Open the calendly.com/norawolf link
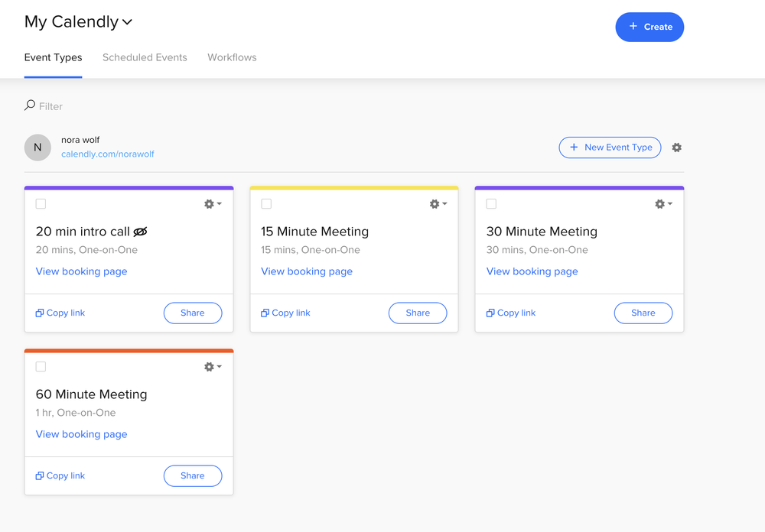Viewport: 765px width, 532px height. coord(107,154)
